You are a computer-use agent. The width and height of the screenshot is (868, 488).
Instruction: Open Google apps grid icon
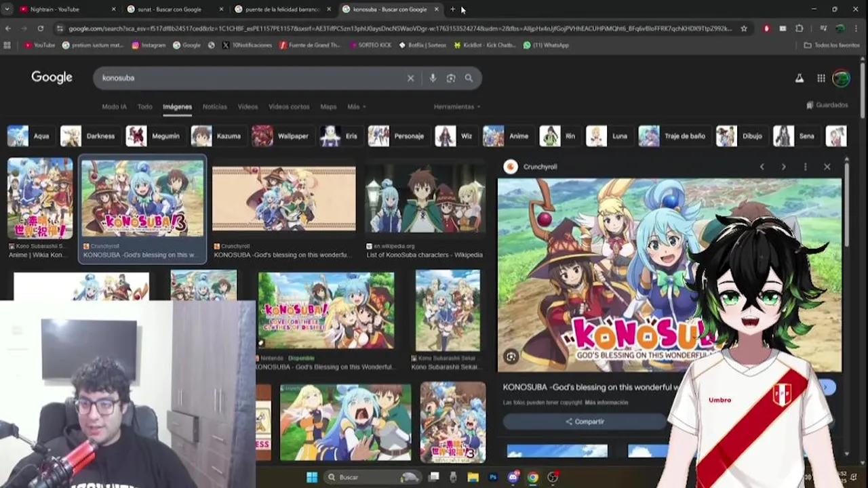(x=821, y=78)
